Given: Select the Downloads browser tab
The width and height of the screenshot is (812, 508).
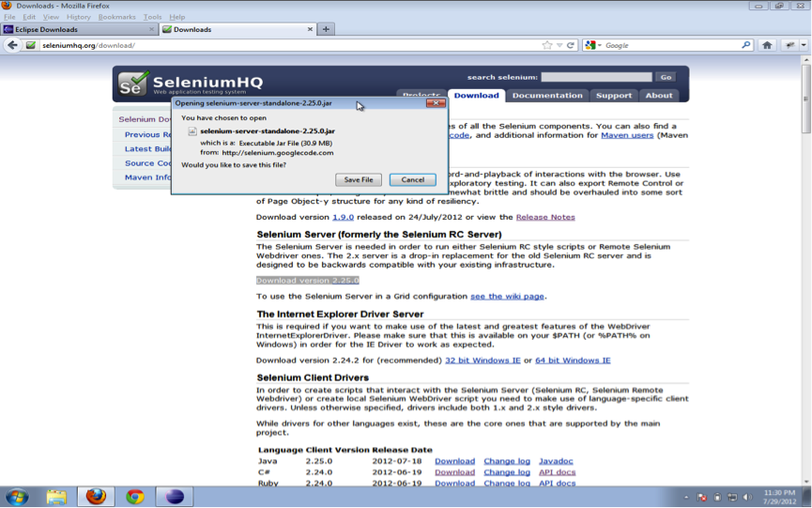Looking at the screenshot, I should tap(237, 29).
